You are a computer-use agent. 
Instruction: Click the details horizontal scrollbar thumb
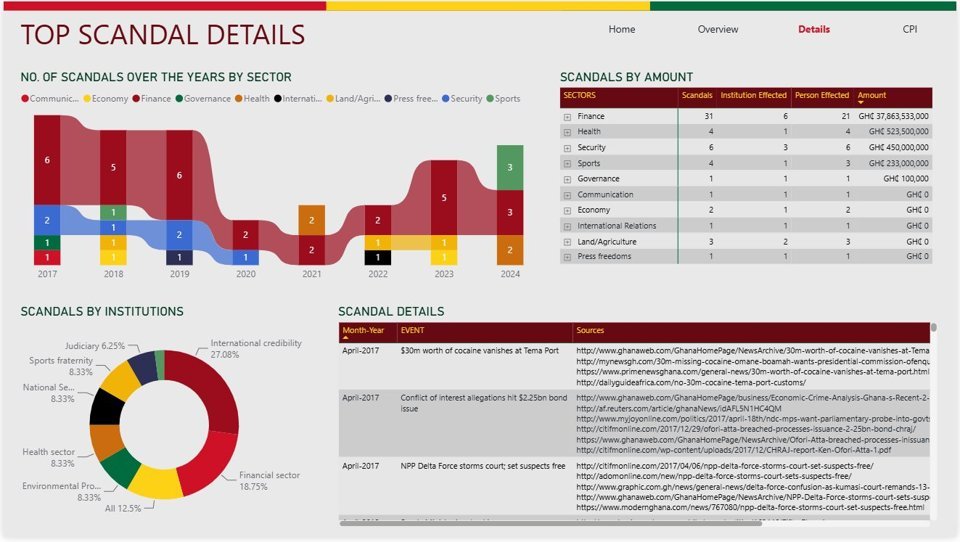pyautogui.click(x=550, y=524)
